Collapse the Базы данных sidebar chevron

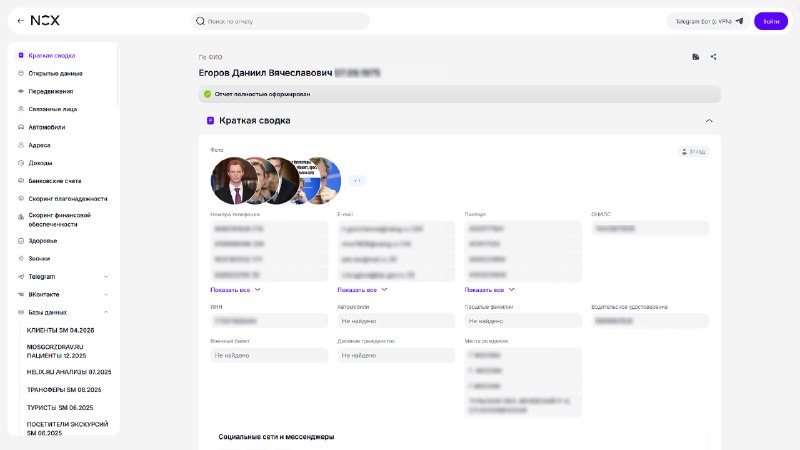pos(106,312)
